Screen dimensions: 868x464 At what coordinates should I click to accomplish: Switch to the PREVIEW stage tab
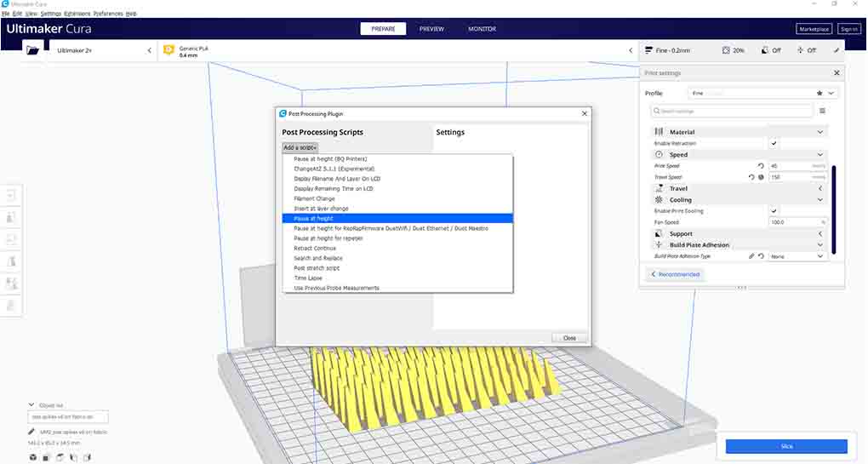click(x=431, y=29)
